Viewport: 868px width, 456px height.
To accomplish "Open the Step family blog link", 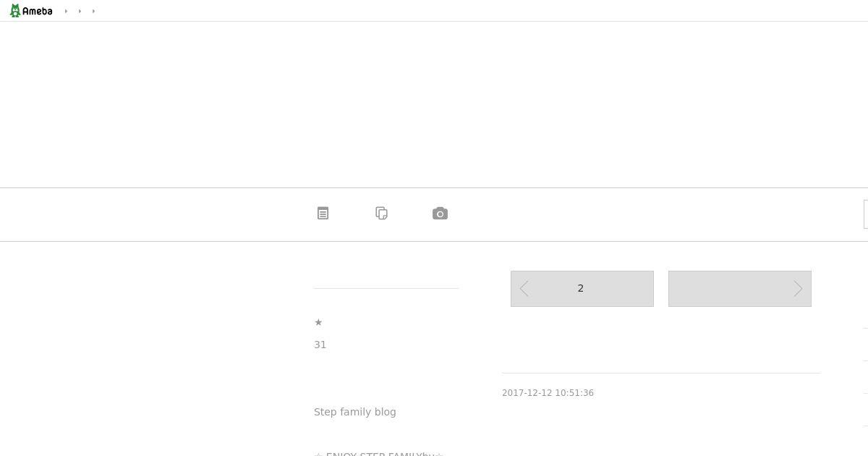I will (355, 412).
